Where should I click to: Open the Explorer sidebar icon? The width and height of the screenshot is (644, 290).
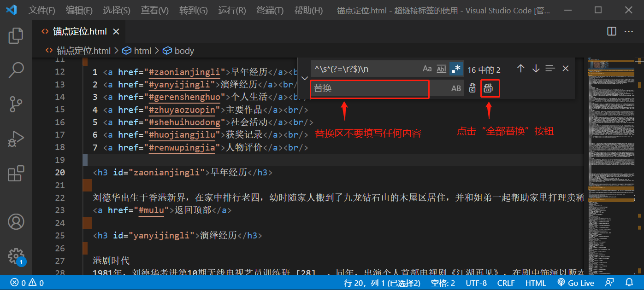[16, 35]
